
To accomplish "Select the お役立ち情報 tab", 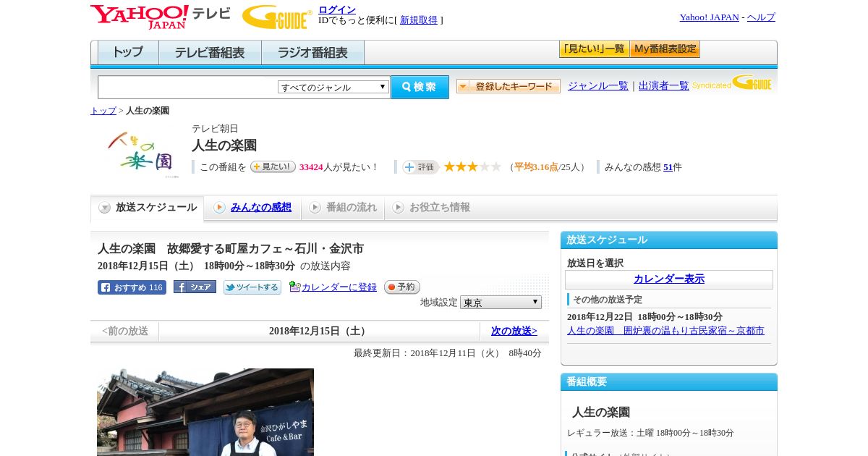I will coord(431,208).
